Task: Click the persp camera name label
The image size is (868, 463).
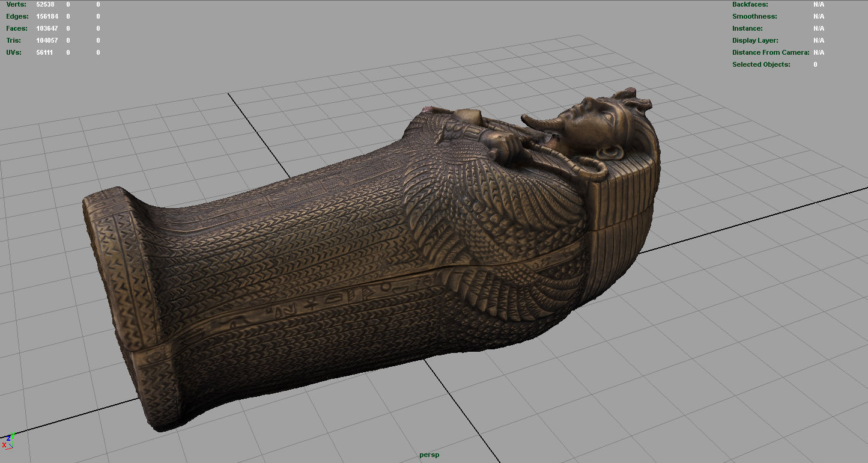Action: (429, 455)
